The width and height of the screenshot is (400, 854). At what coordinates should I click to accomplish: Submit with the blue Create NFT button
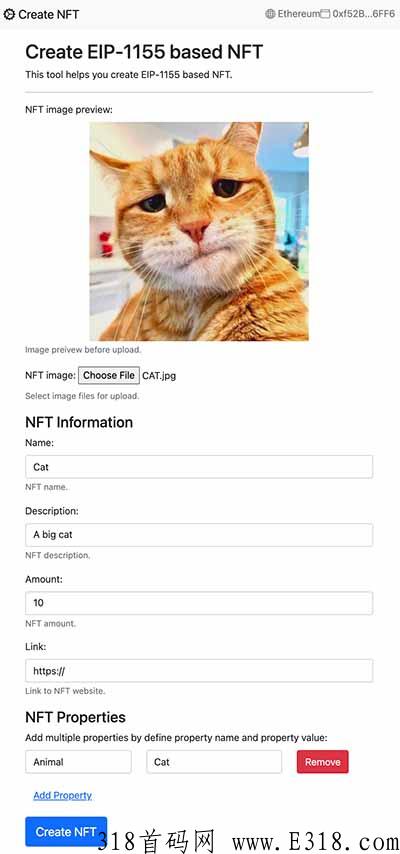coord(66,832)
